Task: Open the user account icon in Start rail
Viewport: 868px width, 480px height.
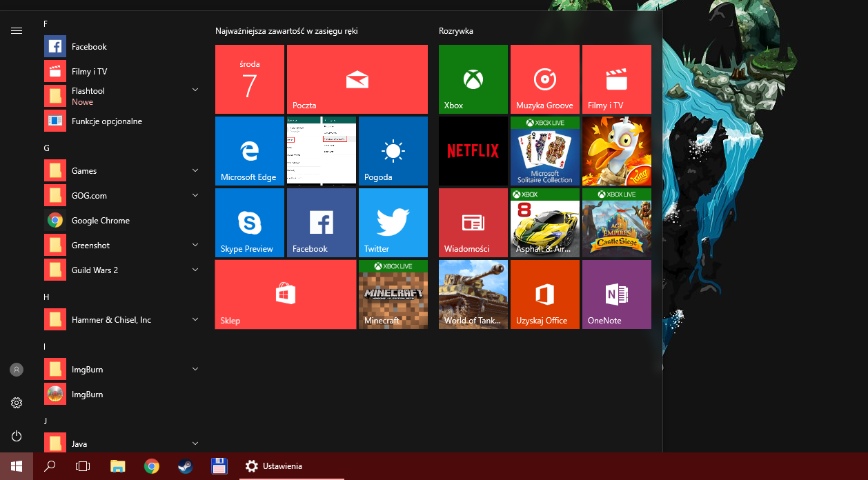Action: [17, 370]
